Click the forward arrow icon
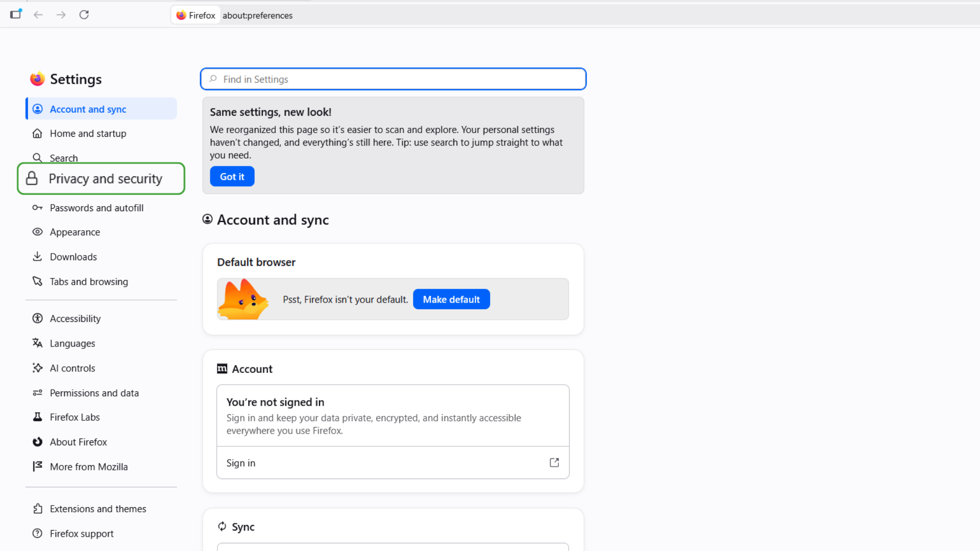 tap(61, 15)
